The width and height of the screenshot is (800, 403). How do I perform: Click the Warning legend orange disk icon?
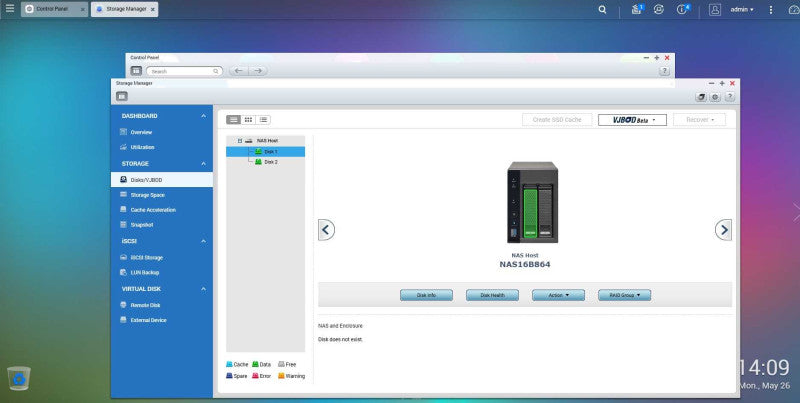(x=281, y=375)
